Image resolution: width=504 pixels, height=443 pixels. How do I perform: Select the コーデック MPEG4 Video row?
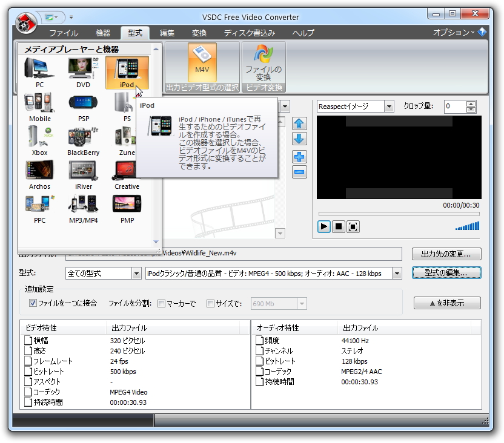pyautogui.click(x=135, y=392)
